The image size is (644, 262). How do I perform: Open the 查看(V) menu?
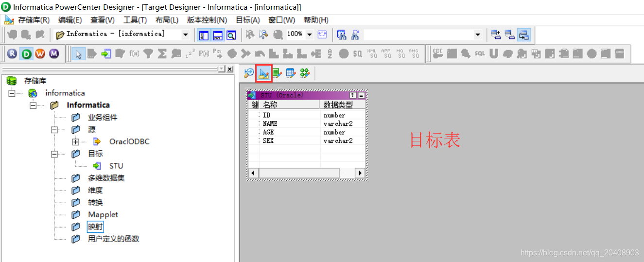[x=103, y=20]
